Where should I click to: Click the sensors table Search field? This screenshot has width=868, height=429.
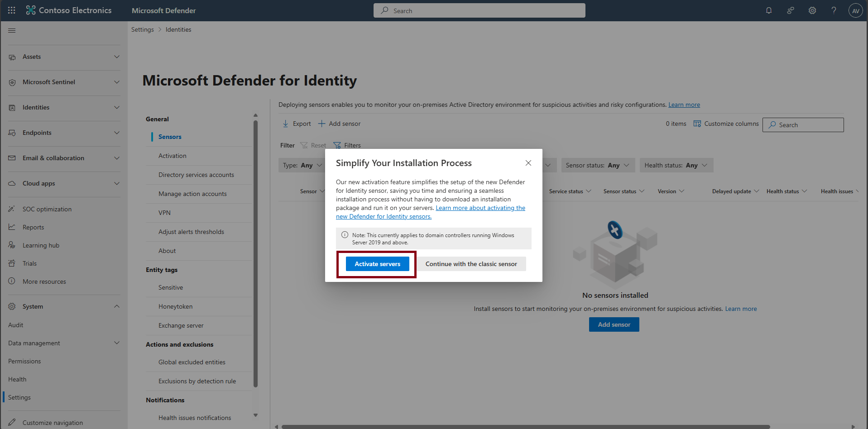pos(803,125)
